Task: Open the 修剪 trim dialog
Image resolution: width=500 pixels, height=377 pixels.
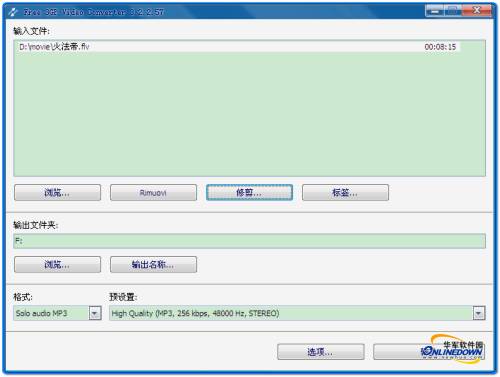Action: coord(249,193)
